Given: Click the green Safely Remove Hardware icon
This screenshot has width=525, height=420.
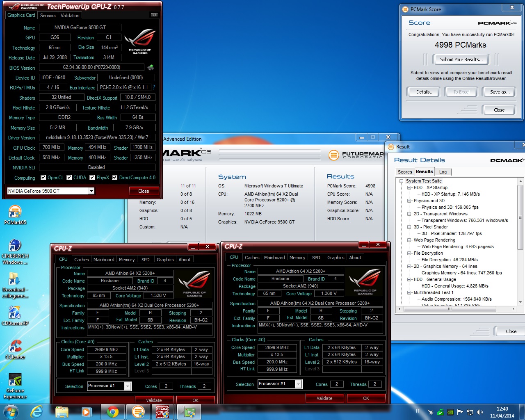Looking at the screenshot, I should point(440,412).
